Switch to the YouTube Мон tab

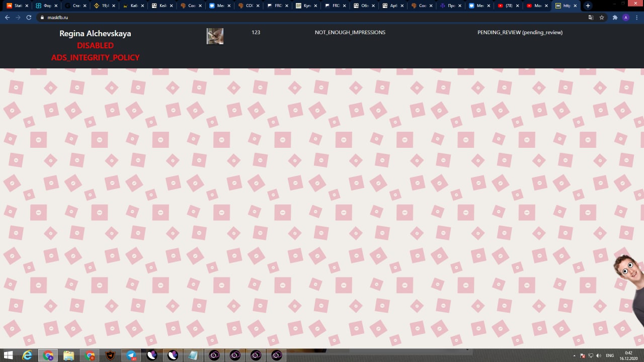click(538, 6)
